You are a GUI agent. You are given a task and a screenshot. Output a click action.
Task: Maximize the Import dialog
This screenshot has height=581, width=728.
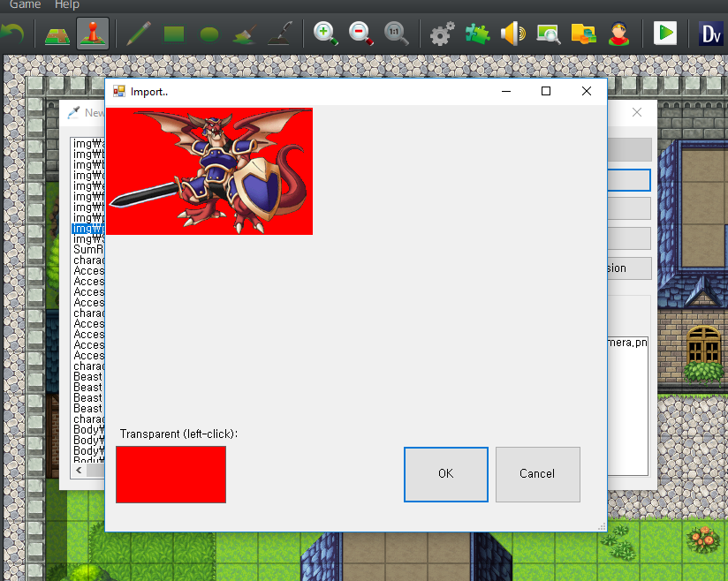[546, 91]
